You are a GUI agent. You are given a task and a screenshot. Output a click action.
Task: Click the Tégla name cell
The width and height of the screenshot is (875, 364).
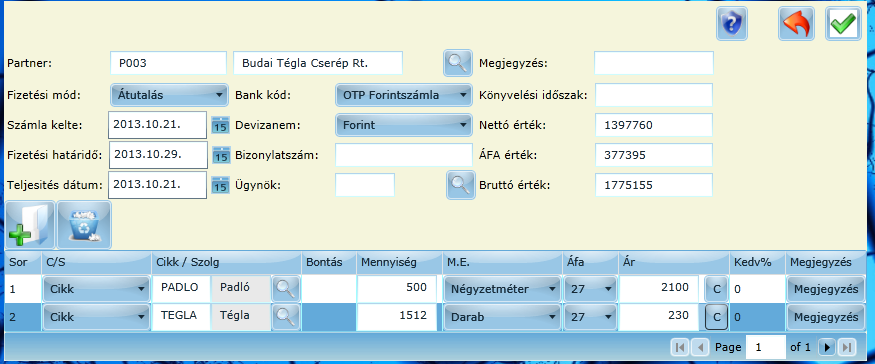tap(241, 317)
